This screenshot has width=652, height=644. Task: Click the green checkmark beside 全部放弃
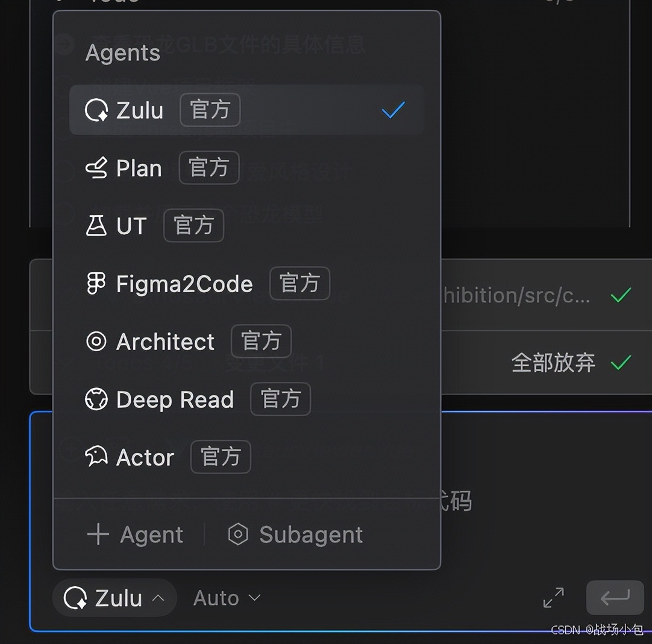pos(621,363)
